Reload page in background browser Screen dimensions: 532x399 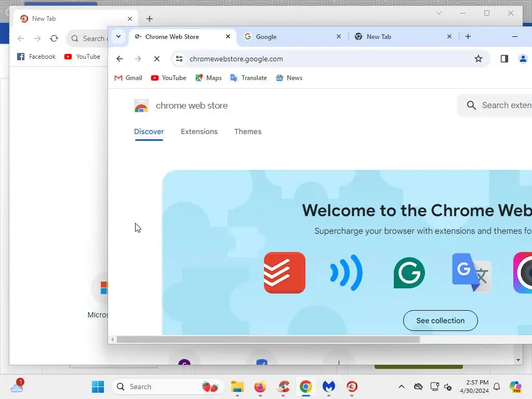[54, 38]
